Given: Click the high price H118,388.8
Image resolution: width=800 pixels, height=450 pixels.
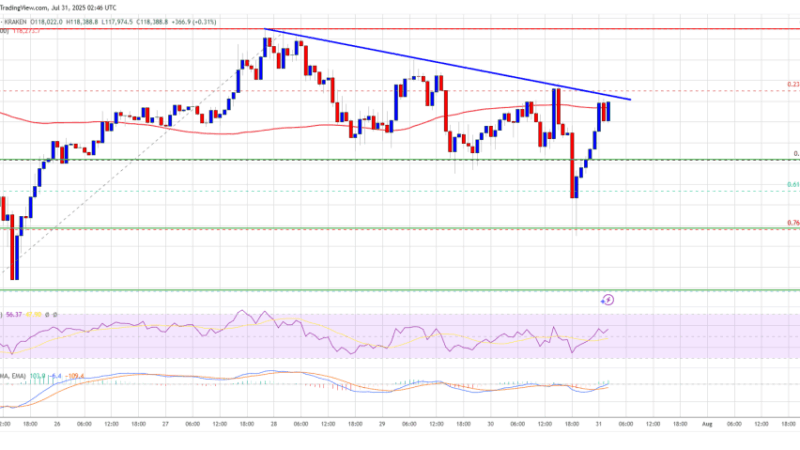Looking at the screenshot, I should point(82,22).
